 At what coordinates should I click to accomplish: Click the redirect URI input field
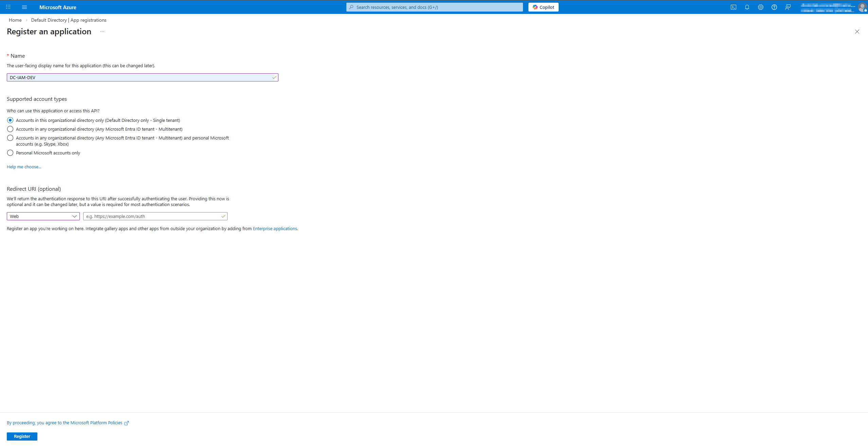152,216
